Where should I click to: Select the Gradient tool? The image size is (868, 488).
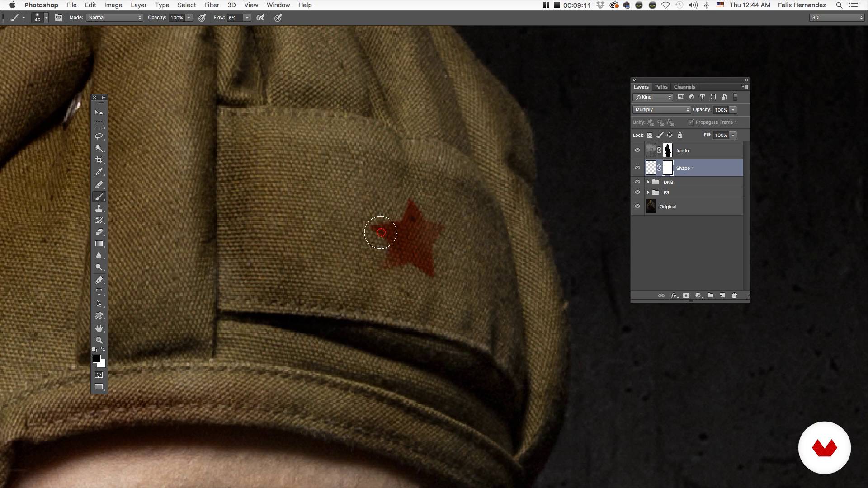(x=99, y=244)
